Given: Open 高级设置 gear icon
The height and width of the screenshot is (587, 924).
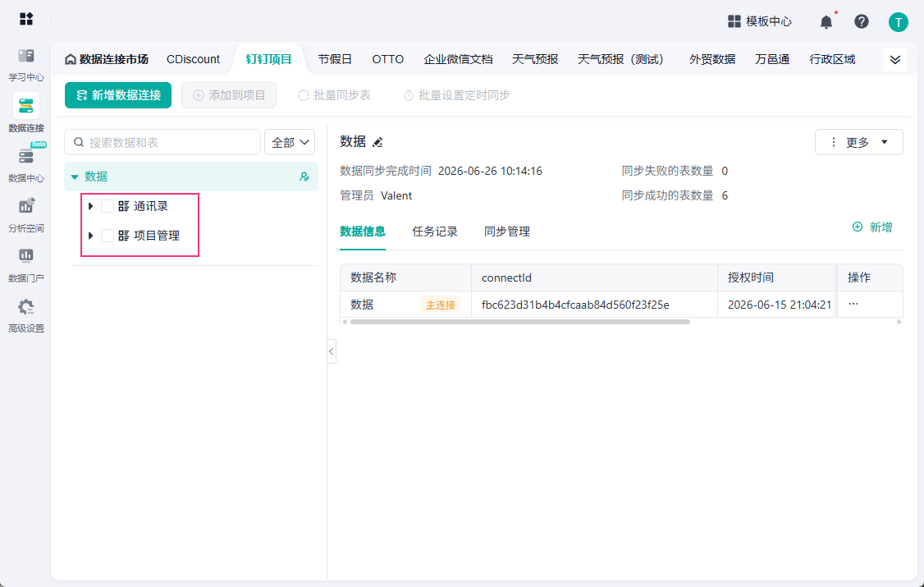Looking at the screenshot, I should tap(26, 307).
